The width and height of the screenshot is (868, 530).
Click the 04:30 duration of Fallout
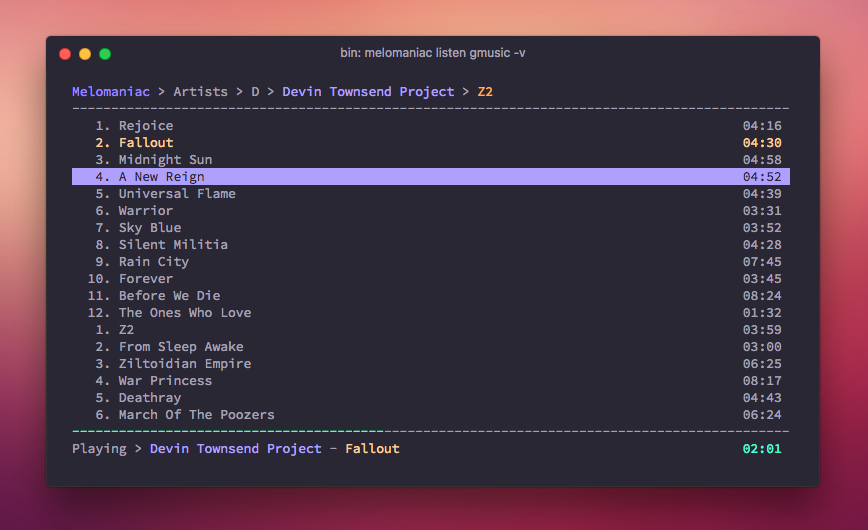tap(762, 143)
